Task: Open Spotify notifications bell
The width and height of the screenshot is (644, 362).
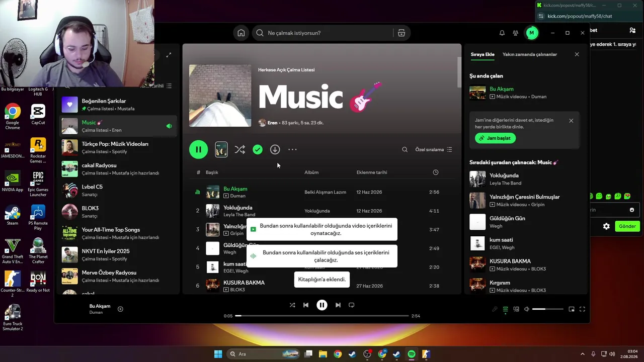Action: [x=502, y=33]
